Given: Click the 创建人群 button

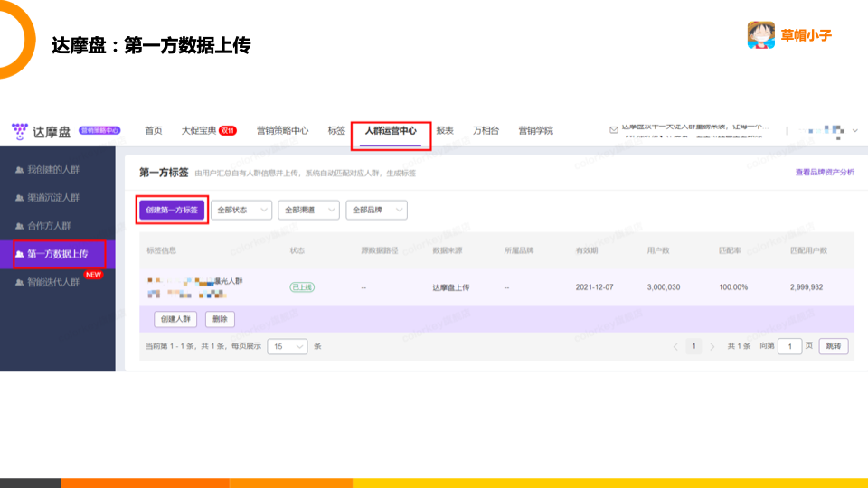Looking at the screenshot, I should coord(175,319).
